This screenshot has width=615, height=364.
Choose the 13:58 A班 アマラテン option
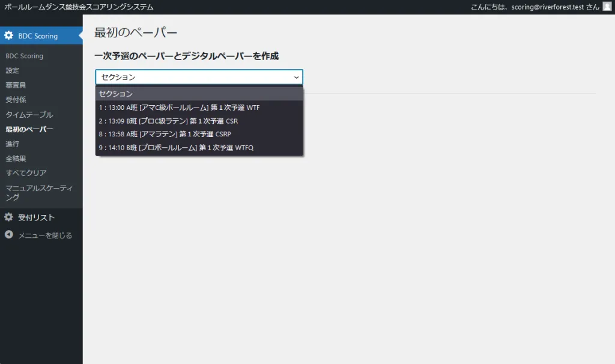pyautogui.click(x=165, y=134)
